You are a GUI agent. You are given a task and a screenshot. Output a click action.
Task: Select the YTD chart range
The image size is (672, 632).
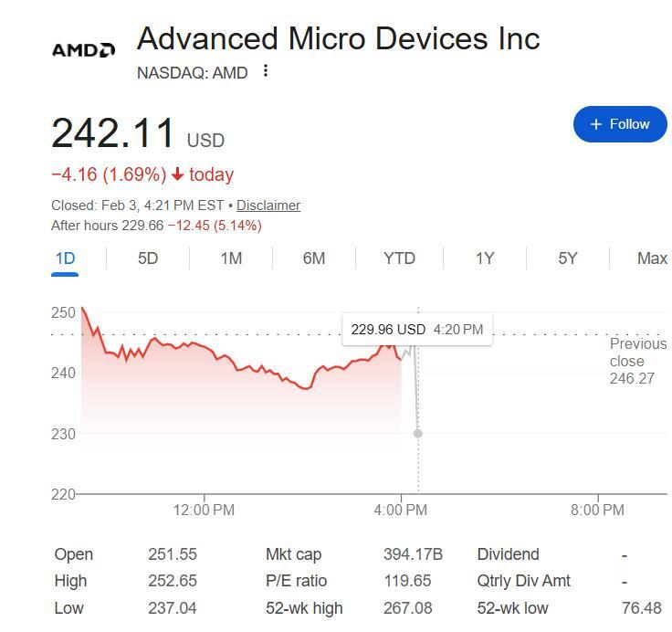[x=399, y=258]
